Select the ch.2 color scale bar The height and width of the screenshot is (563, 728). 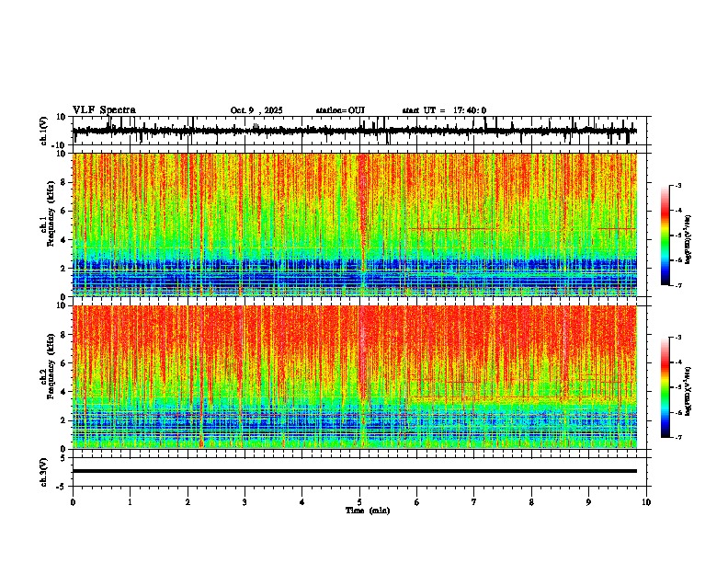tap(665, 387)
